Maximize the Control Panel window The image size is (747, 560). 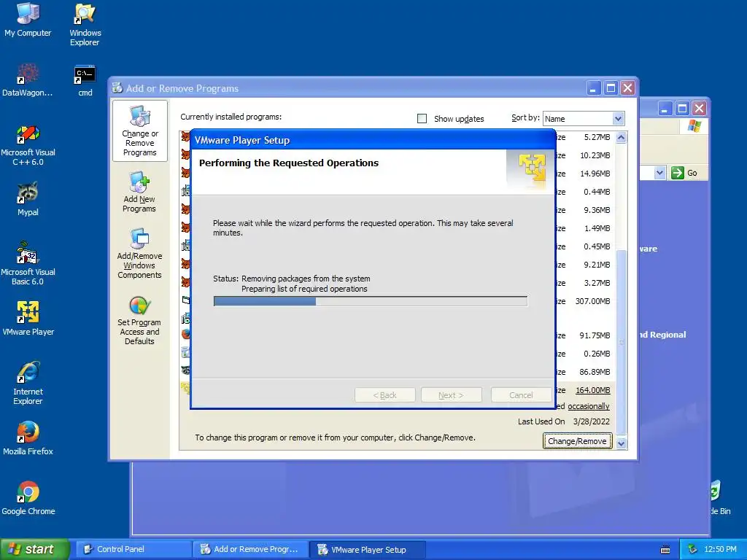tap(682, 108)
